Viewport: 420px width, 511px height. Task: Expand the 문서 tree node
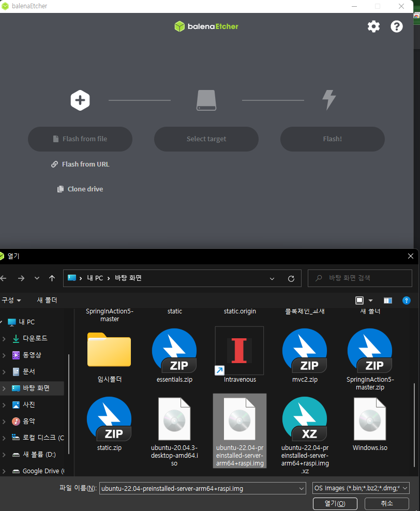coord(4,372)
